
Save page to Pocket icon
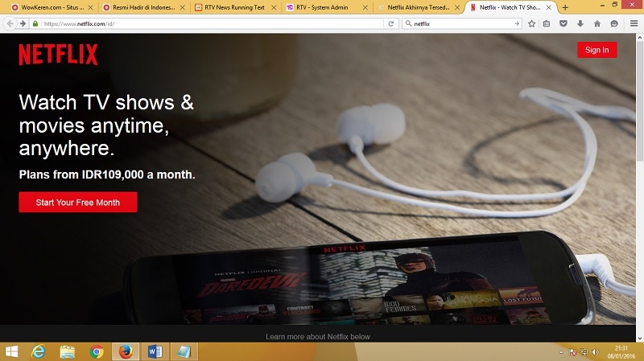[563, 24]
